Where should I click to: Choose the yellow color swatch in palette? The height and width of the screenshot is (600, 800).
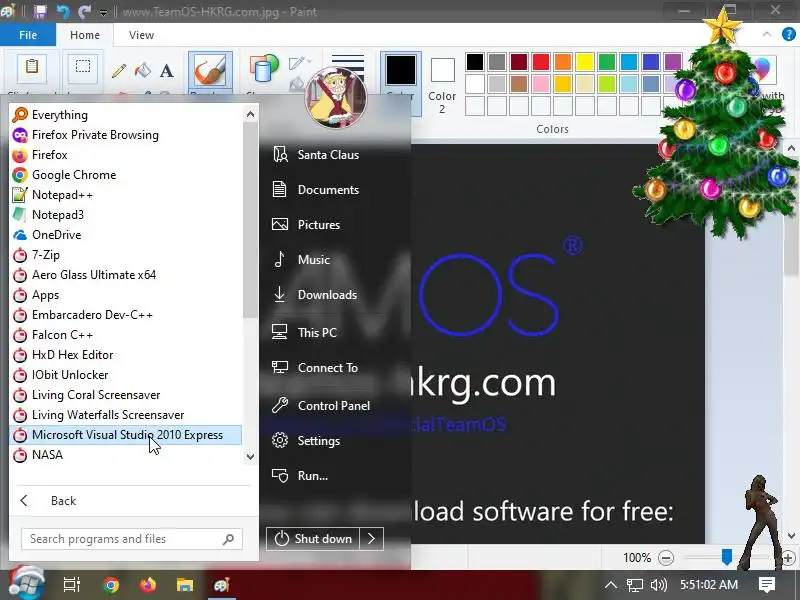point(585,62)
